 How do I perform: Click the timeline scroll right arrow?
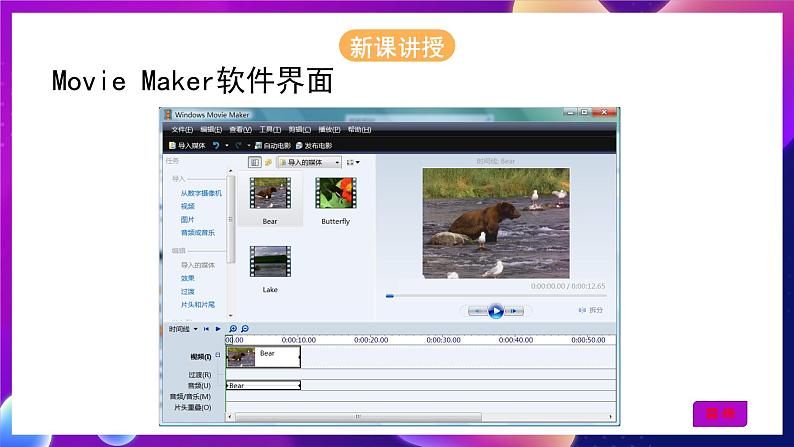coord(611,417)
